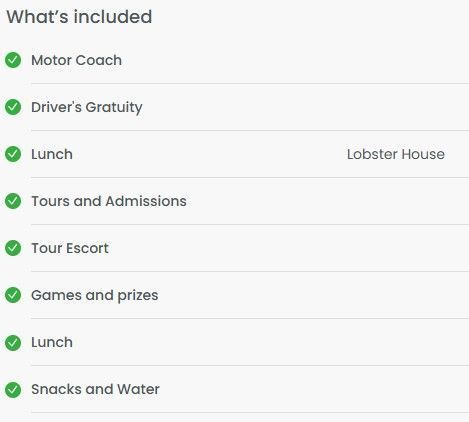Click the green check icon for Tours and Admissions
The image size is (469, 422).
pos(13,201)
